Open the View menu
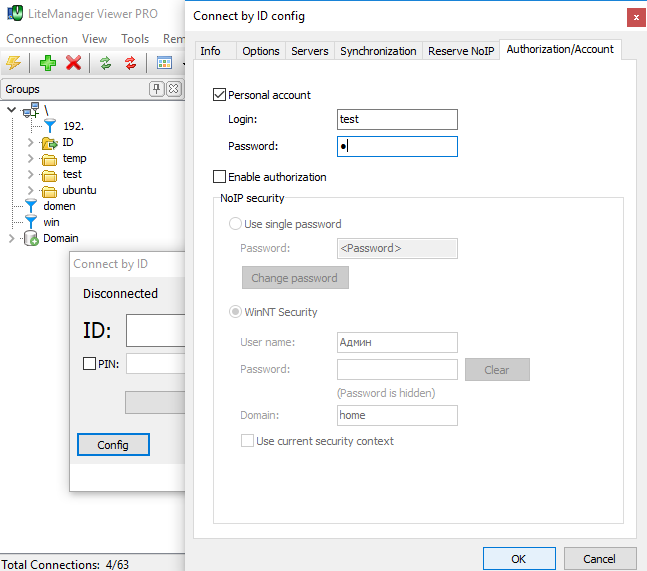Viewport: 647px width, 571px height. pyautogui.click(x=94, y=39)
